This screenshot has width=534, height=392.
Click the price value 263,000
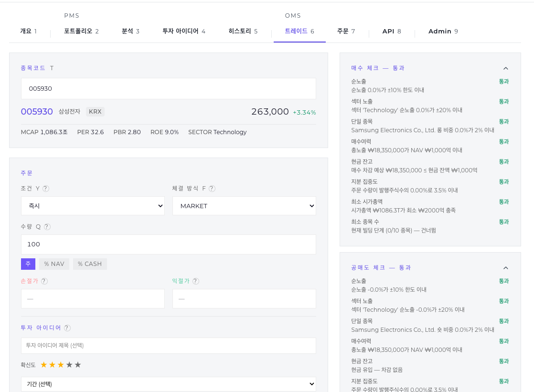[x=270, y=112]
